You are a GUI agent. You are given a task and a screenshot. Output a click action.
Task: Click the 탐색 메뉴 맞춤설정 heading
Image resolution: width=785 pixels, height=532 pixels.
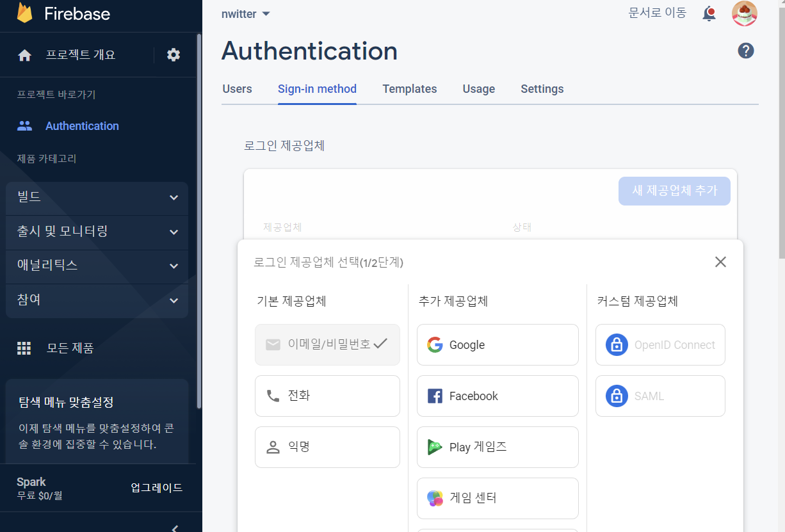point(67,403)
